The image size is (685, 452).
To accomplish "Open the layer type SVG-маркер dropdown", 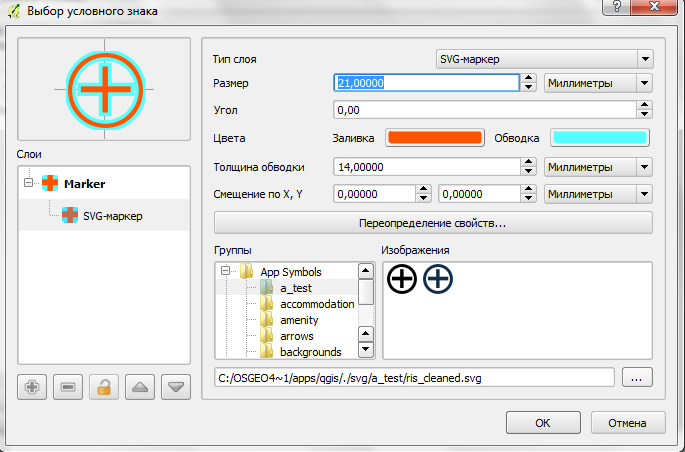I will pos(544,59).
